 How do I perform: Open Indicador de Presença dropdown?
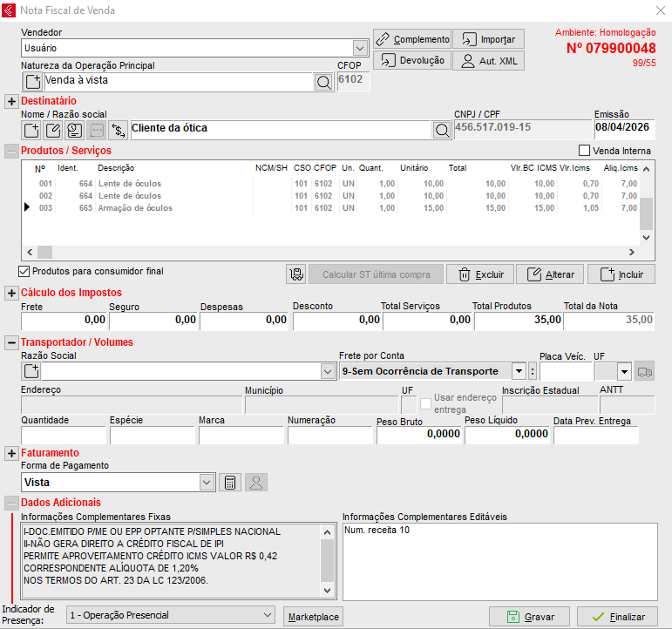267,615
